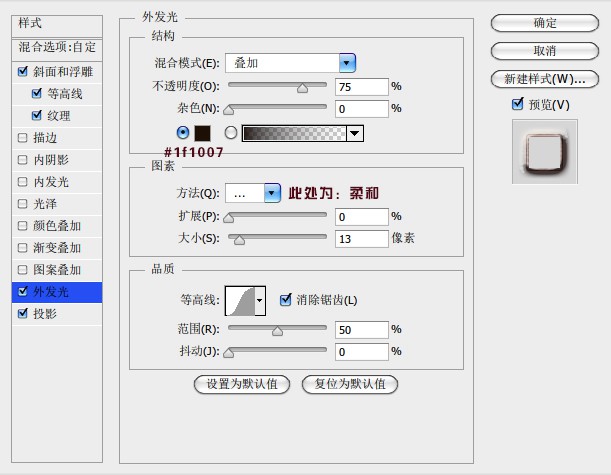
Task: Enable the 描边 style checkbox
Action: (23, 138)
